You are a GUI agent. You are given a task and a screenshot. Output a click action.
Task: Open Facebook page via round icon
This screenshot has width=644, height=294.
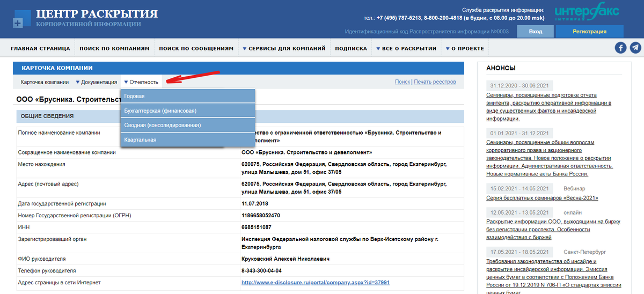[x=620, y=48]
